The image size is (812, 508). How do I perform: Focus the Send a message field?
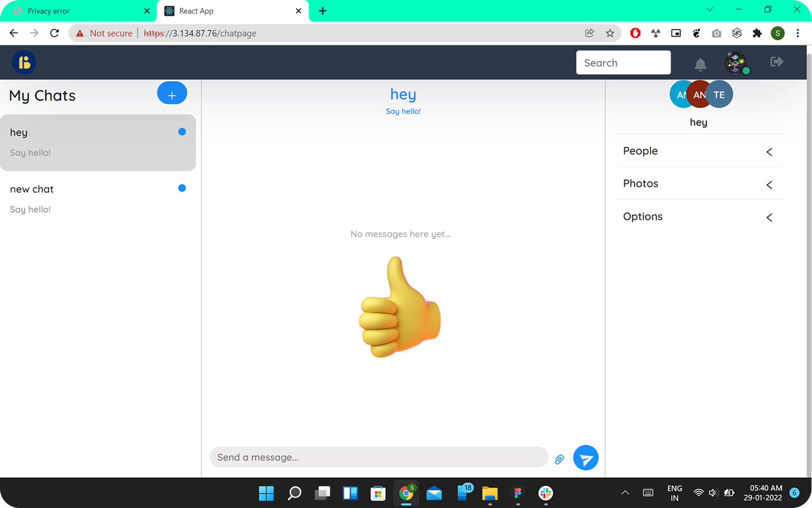coord(379,457)
